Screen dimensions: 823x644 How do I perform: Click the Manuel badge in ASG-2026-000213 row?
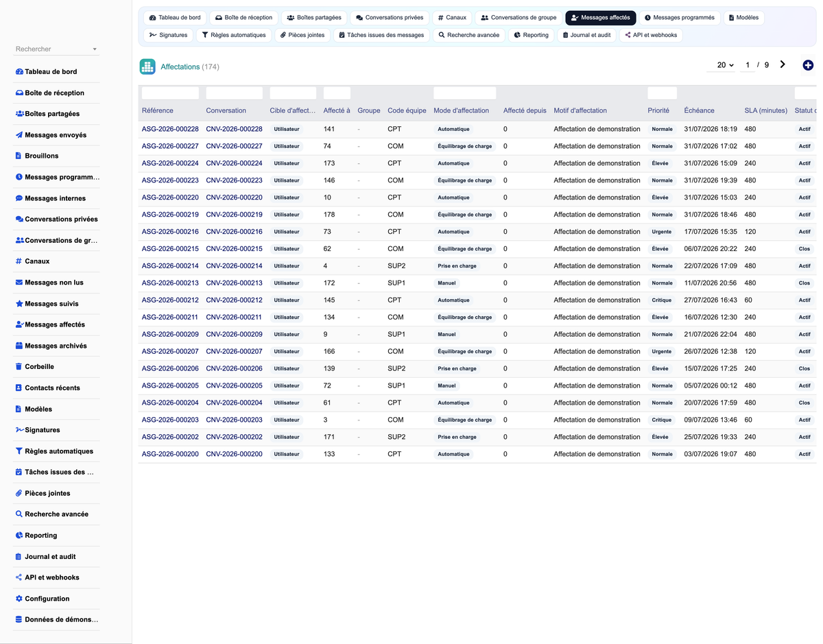[446, 283]
